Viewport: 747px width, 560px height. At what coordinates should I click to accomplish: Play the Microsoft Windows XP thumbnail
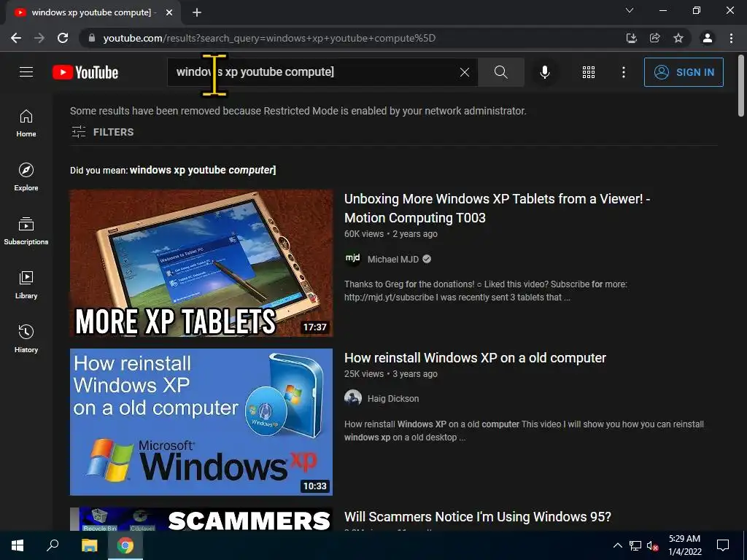click(x=201, y=422)
